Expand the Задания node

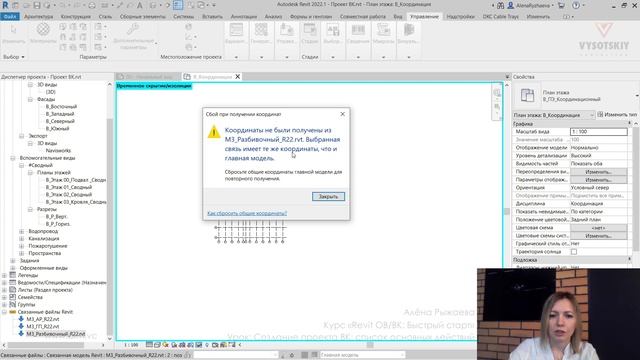tap(13, 260)
